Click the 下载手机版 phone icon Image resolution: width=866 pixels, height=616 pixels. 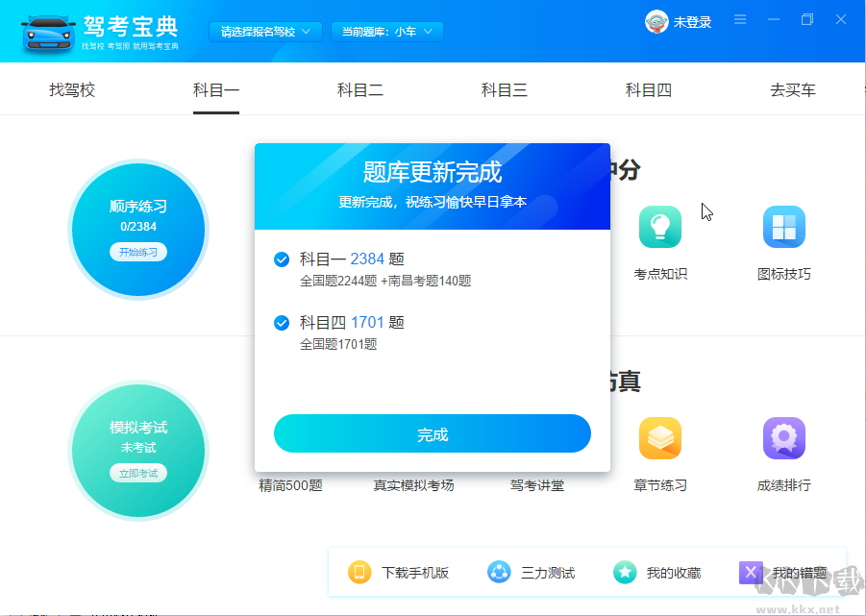[x=359, y=572]
